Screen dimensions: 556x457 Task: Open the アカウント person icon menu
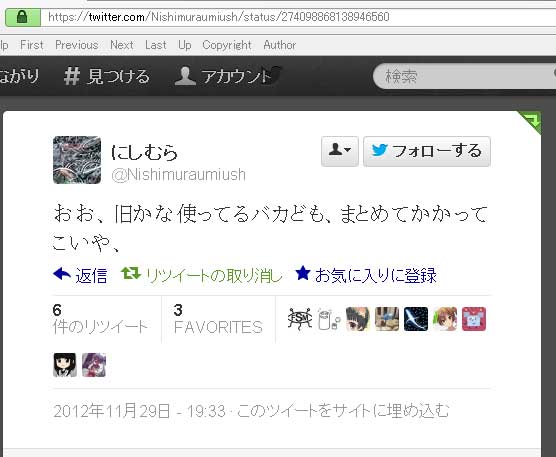pos(185,76)
